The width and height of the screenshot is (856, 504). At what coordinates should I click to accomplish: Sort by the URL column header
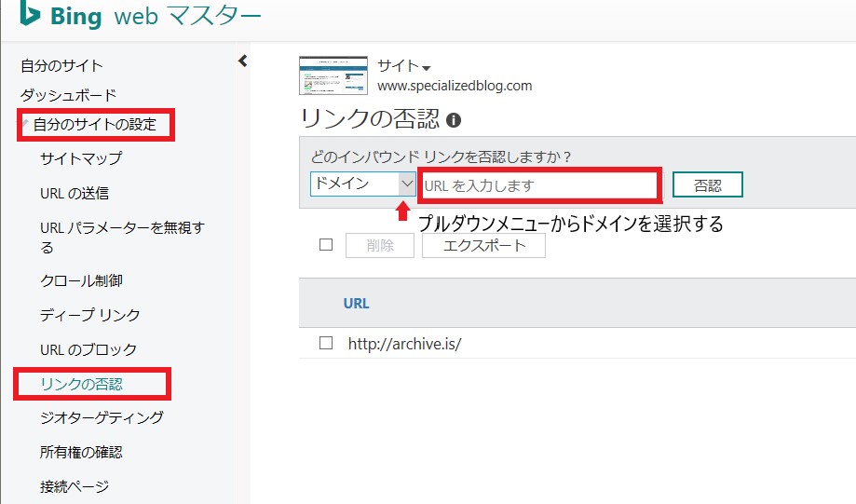[357, 304]
